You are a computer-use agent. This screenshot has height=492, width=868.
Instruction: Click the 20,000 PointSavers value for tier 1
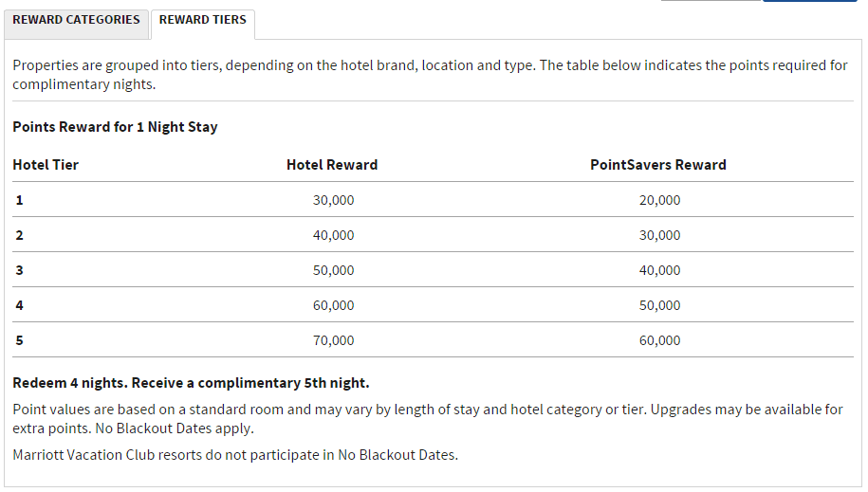(660, 200)
